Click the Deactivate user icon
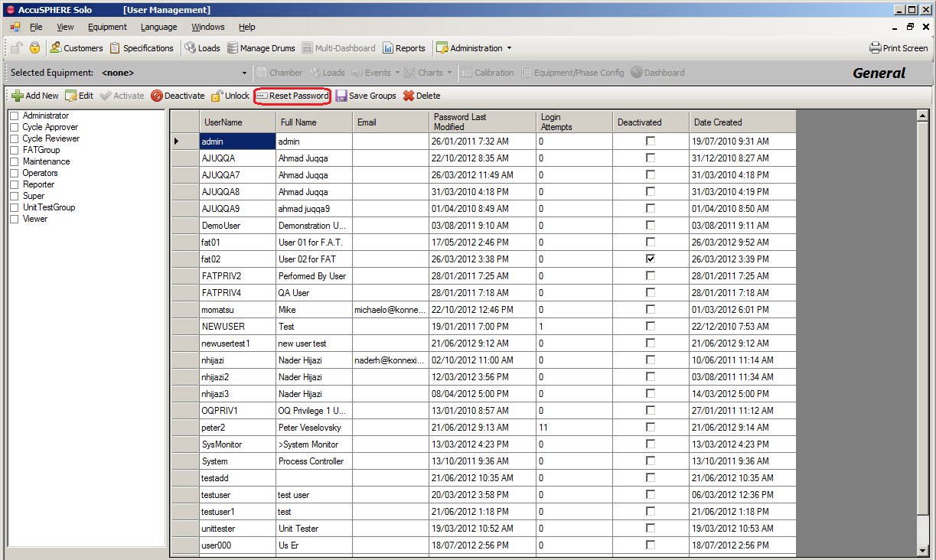This screenshot has width=936, height=560. click(x=157, y=96)
